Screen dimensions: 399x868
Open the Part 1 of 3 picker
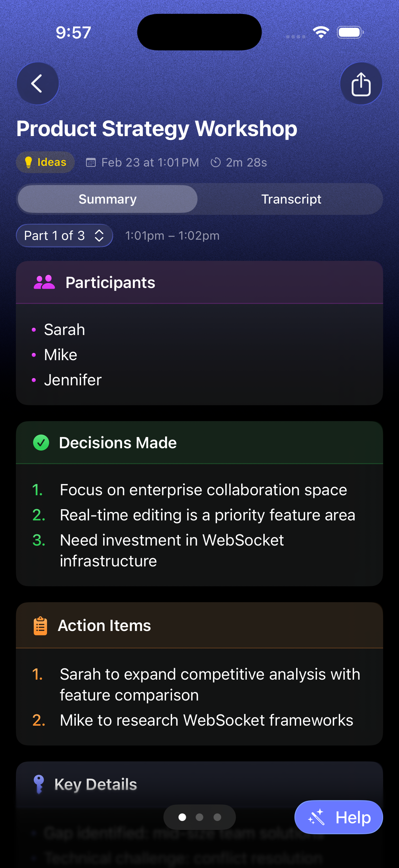click(x=64, y=235)
